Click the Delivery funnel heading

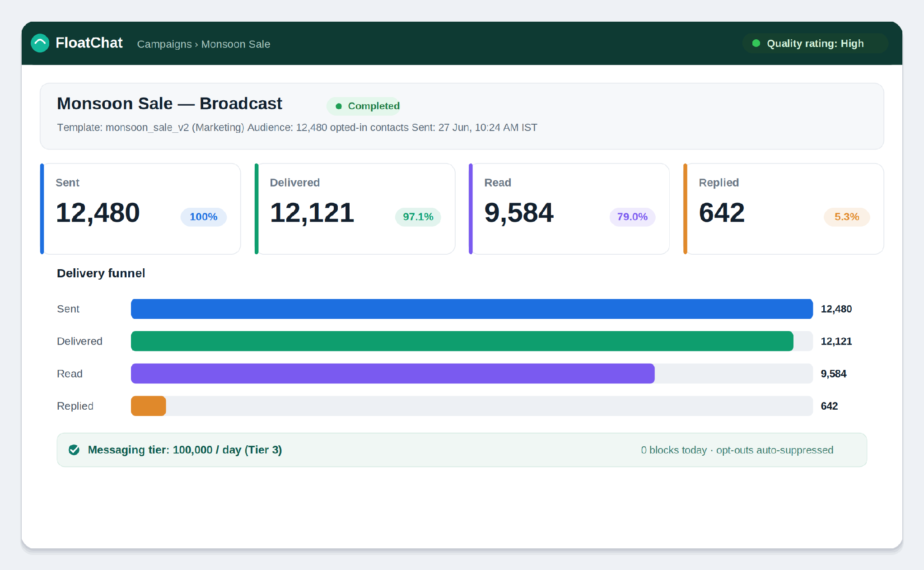click(101, 273)
